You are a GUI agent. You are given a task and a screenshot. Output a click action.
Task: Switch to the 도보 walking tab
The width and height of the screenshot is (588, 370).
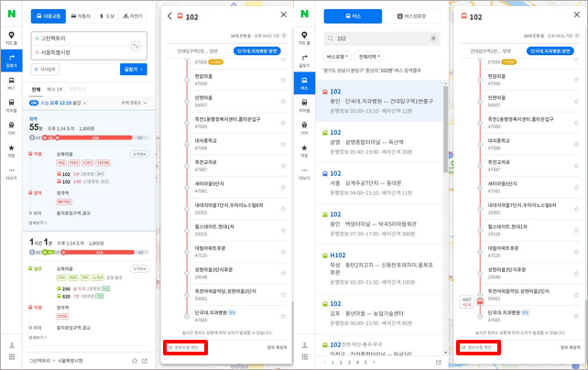coord(106,16)
